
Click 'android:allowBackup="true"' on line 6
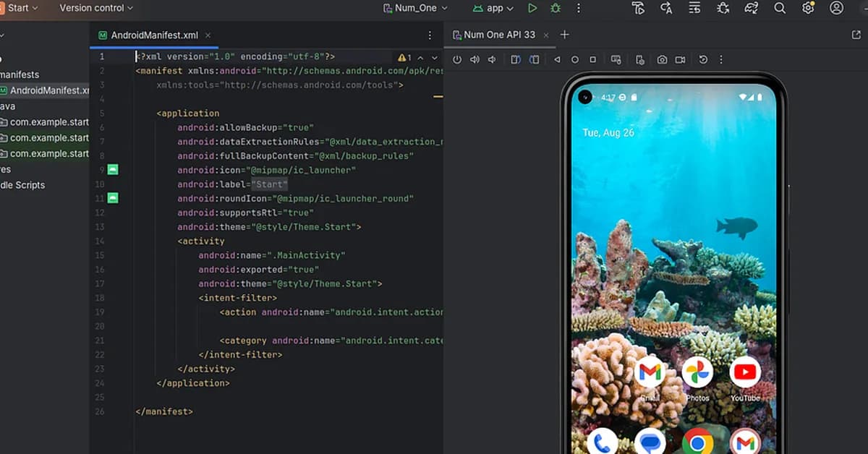click(246, 127)
